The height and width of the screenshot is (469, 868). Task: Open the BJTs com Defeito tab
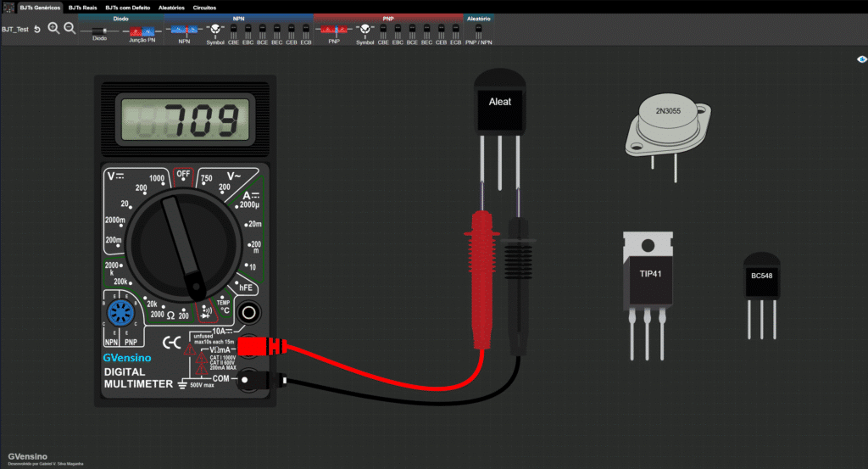pos(126,7)
